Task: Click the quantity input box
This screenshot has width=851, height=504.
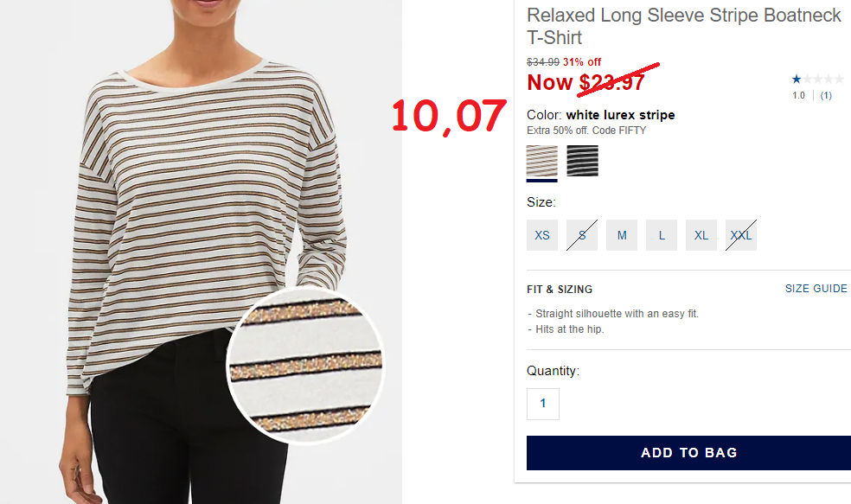Action: pyautogui.click(x=543, y=404)
